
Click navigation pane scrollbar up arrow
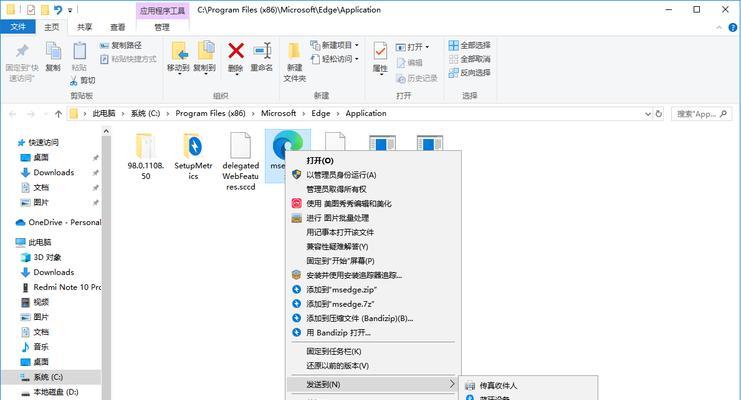pos(106,131)
